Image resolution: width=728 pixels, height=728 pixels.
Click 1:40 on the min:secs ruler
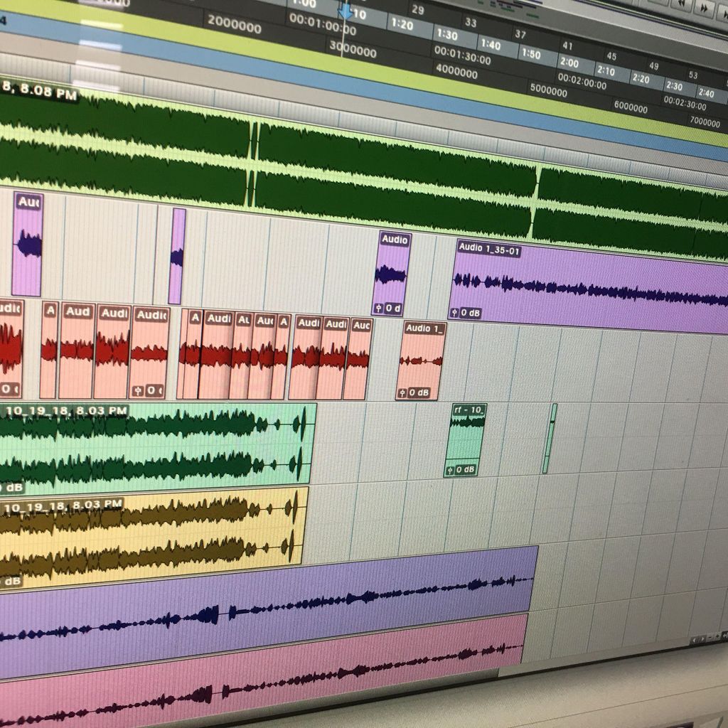click(491, 45)
